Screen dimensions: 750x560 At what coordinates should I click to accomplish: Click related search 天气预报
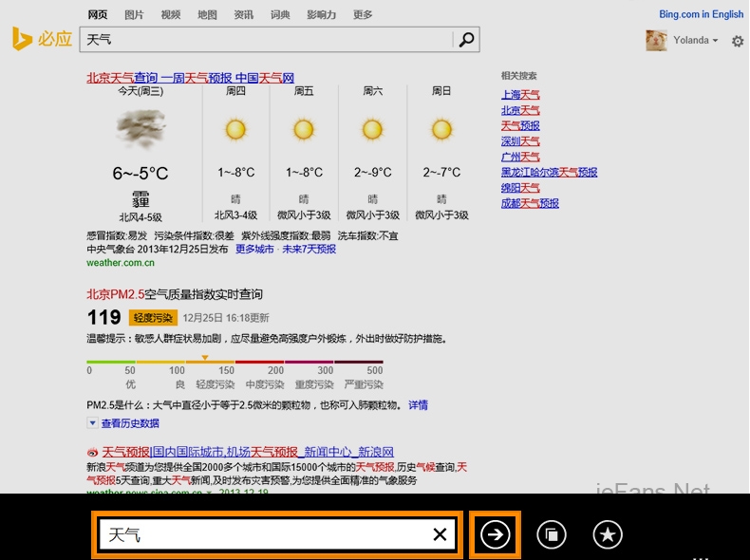520,126
